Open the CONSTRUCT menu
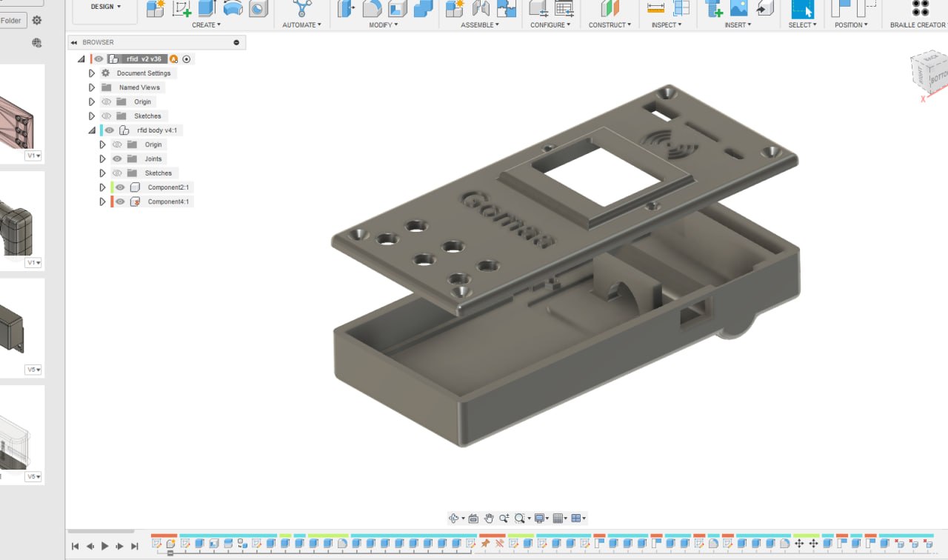The height and width of the screenshot is (560, 948). click(x=610, y=25)
